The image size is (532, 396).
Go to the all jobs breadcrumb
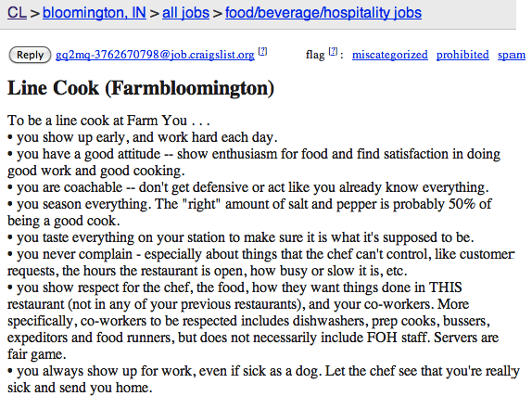185,13
